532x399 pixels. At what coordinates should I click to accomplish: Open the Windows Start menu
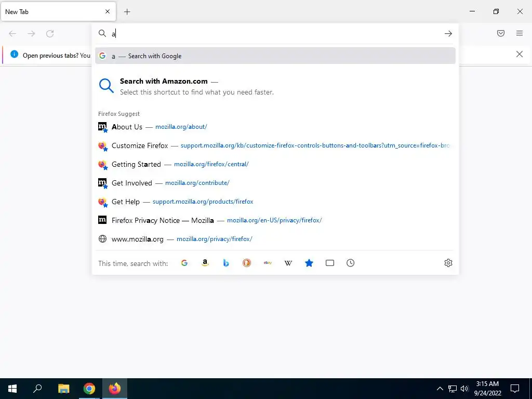(x=12, y=389)
